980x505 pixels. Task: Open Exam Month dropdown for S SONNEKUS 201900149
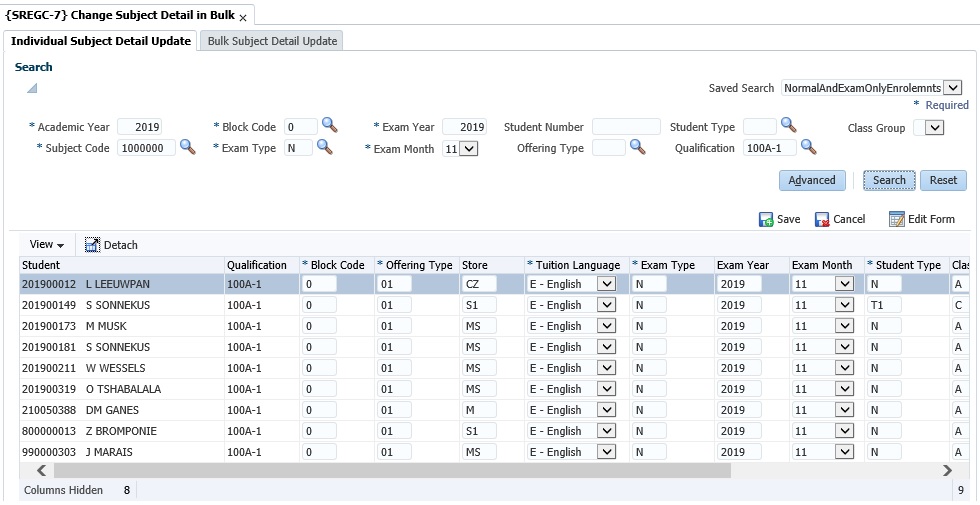pyautogui.click(x=844, y=305)
